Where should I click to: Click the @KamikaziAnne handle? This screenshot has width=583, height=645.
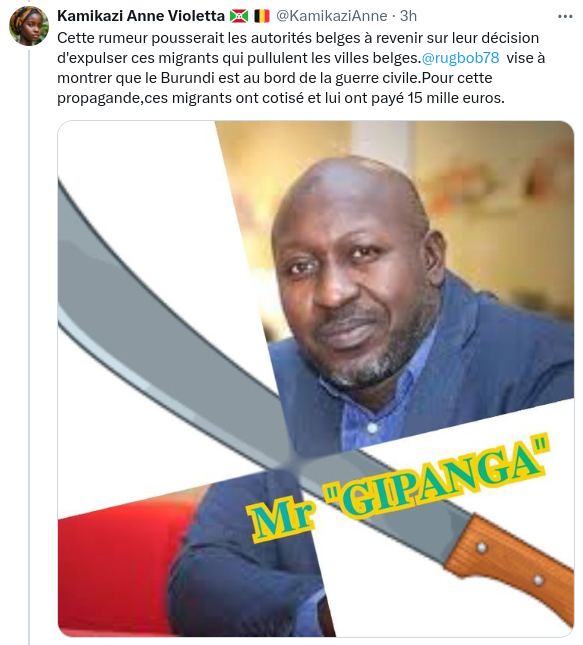pos(332,16)
